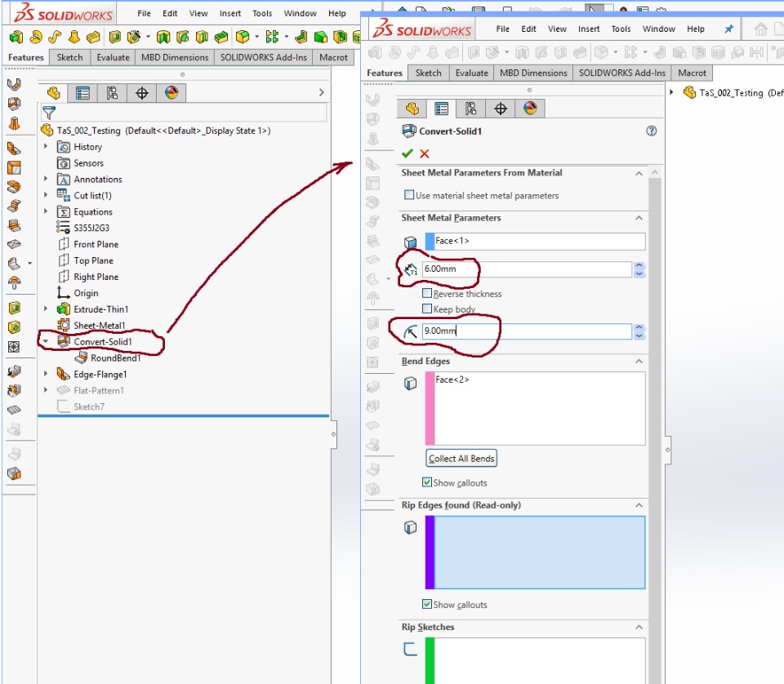This screenshot has width=784, height=684.
Task: Click Hem tool in side toolbar
Action: [x=14, y=186]
